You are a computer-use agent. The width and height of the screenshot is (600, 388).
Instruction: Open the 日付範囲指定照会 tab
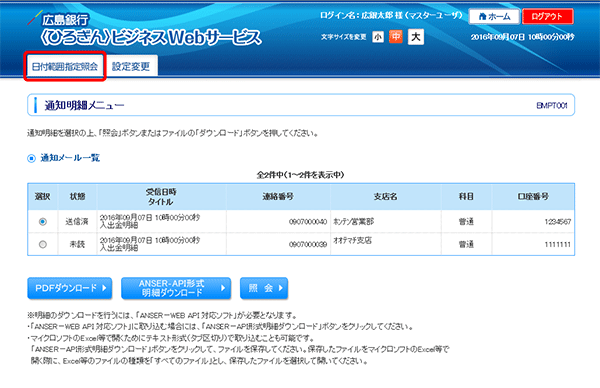pos(65,66)
